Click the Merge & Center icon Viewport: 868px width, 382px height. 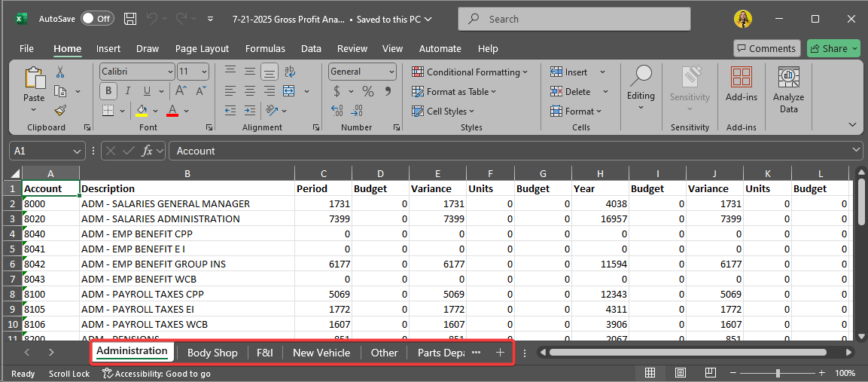point(289,91)
